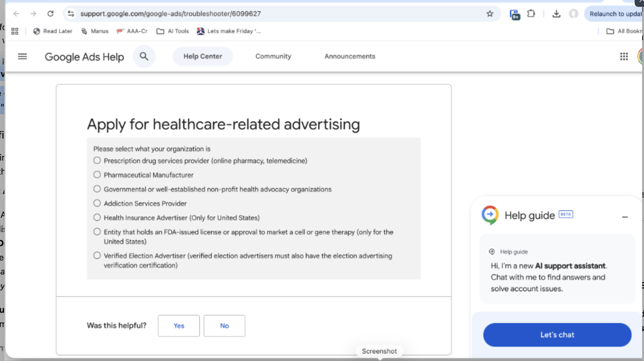Click the BETA badge next to Help guide
Image resolution: width=644 pixels, height=361 pixels.
(x=566, y=214)
